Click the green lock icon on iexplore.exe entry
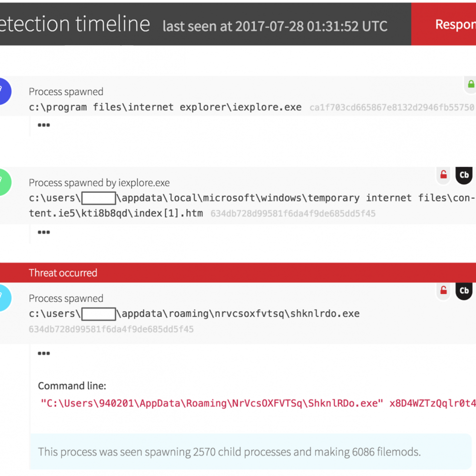Screen dimensions: 476x476 coord(471,84)
